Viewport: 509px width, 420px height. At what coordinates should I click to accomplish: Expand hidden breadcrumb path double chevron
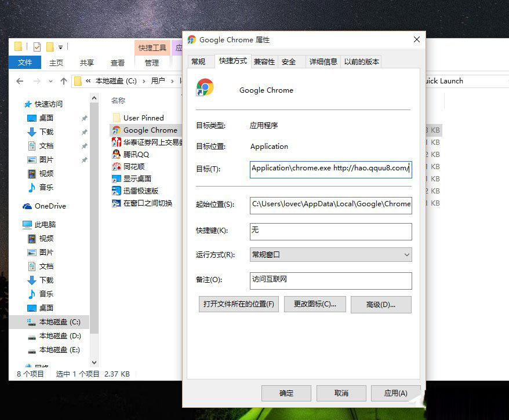tap(88, 81)
